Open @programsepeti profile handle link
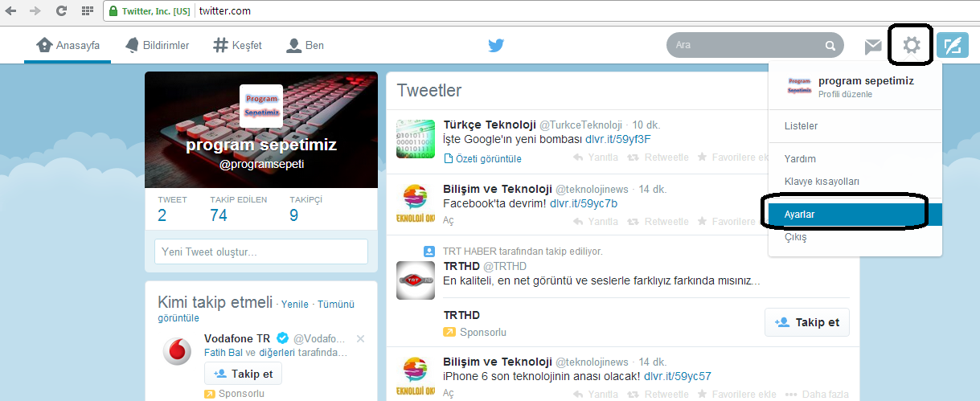Viewport: 980px width, 401px height. point(261,164)
